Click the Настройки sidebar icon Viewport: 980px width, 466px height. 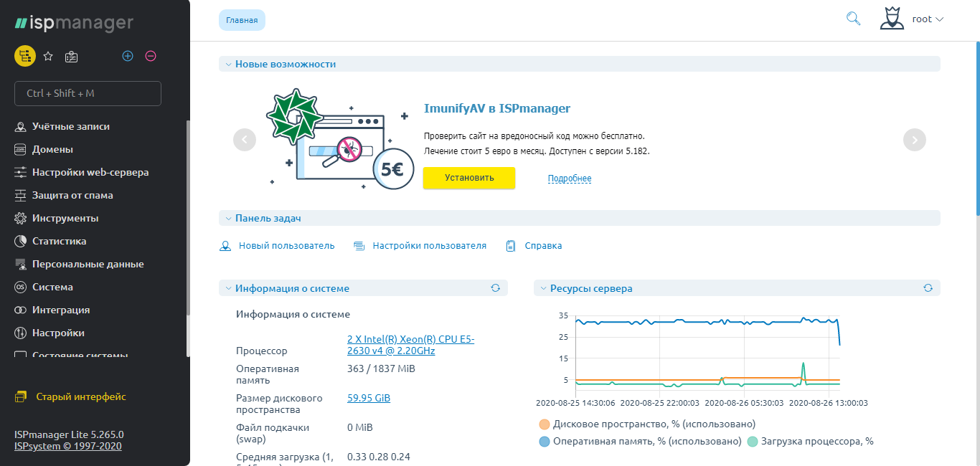click(x=20, y=333)
